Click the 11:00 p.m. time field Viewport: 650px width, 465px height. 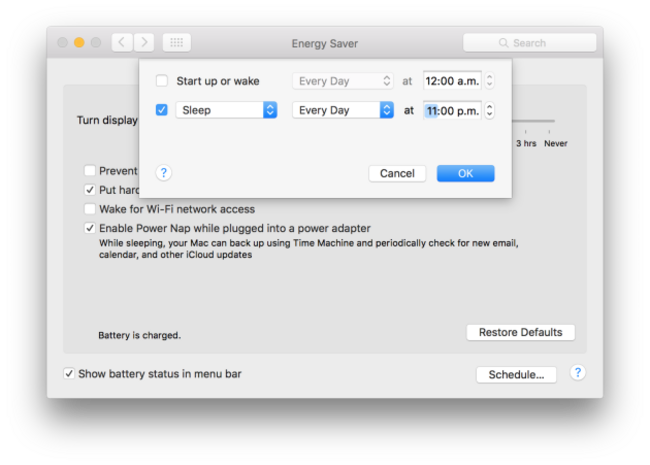click(452, 110)
